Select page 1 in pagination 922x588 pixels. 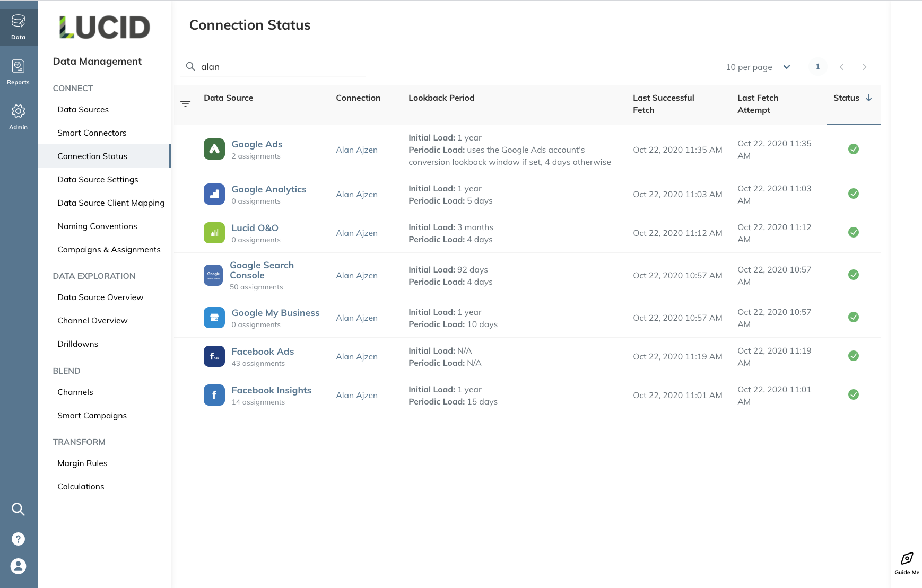point(818,67)
